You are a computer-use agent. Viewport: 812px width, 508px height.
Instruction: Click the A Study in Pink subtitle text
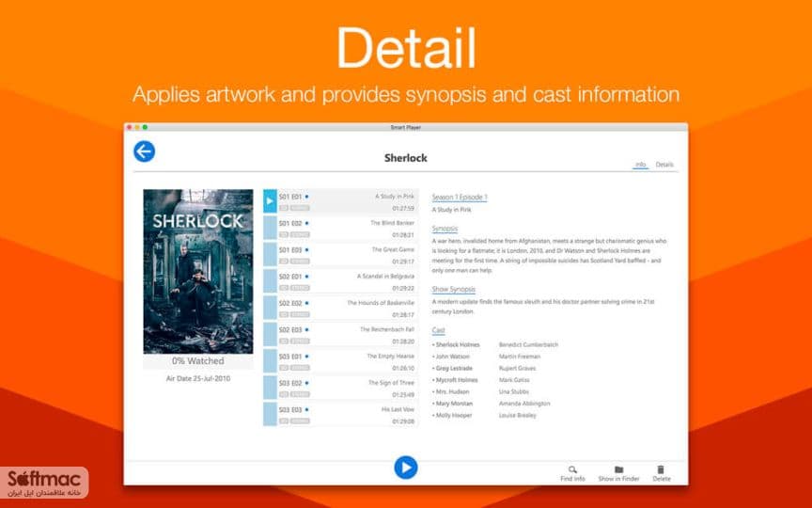[x=451, y=210]
